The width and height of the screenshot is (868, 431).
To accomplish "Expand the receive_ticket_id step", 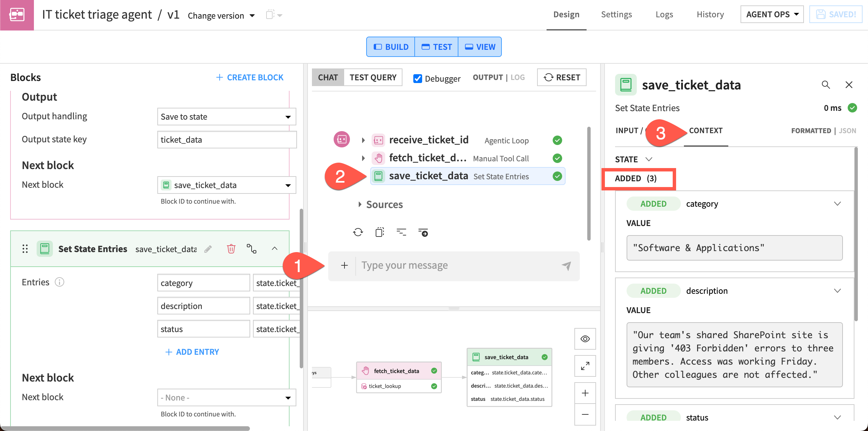I will tap(363, 140).
